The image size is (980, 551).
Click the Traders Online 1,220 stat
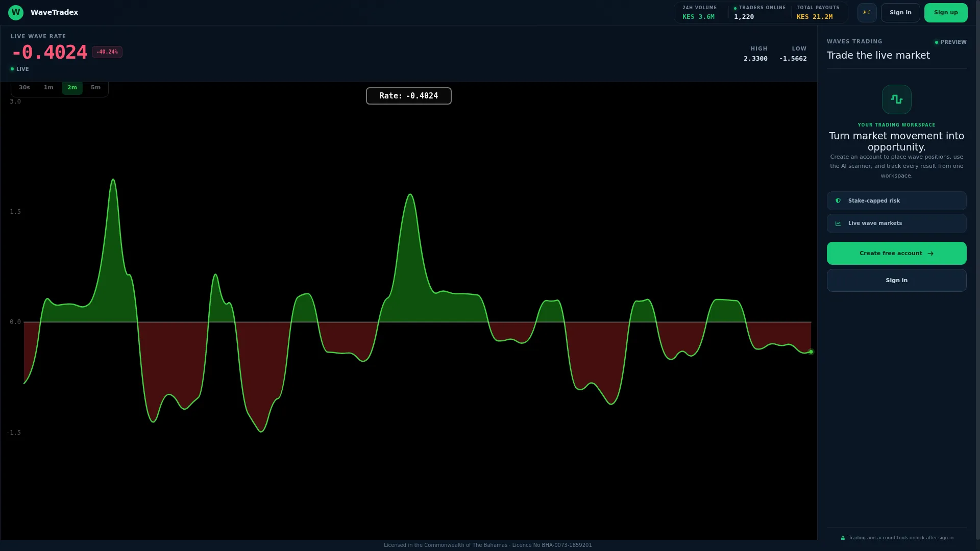pos(759,12)
